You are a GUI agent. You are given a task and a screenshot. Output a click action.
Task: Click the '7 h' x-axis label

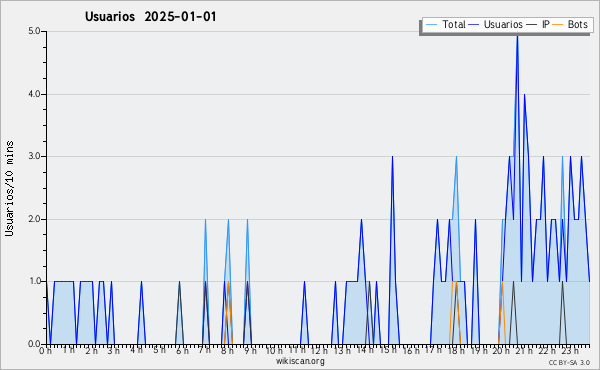[204, 350]
